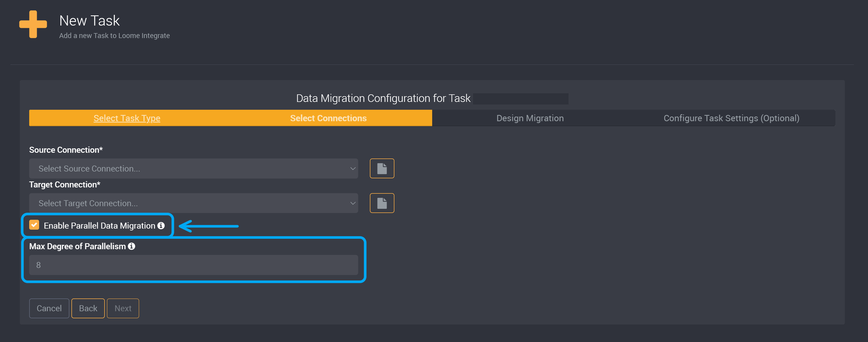Select the Select Connections step
The image size is (868, 342).
(x=328, y=118)
